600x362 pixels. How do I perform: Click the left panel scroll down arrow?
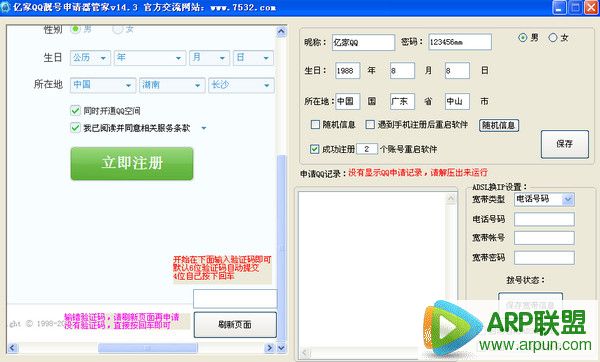point(281,348)
